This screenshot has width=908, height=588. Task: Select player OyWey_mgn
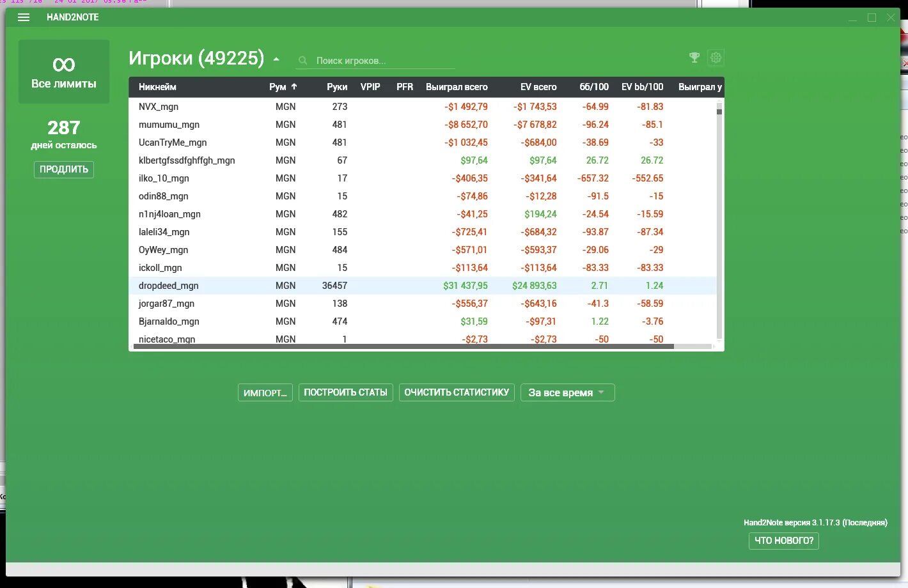(163, 250)
